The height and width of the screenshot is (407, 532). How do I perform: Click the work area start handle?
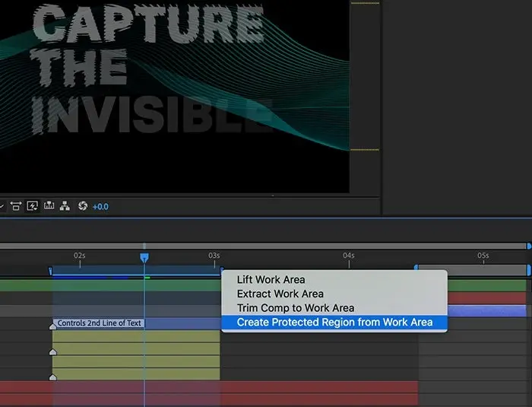[51, 270]
